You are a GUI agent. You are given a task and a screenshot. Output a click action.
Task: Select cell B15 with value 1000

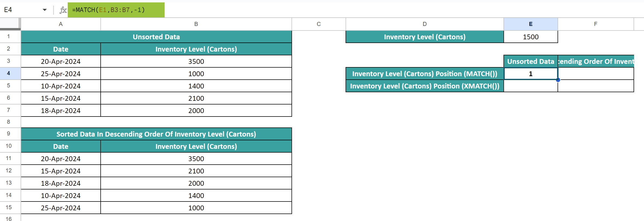(x=196, y=208)
